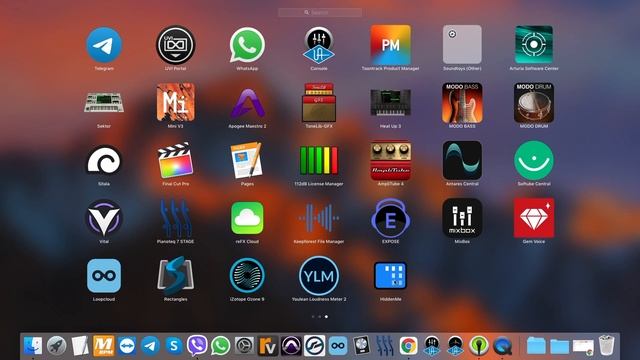This screenshot has height=360, width=640.
Task: Open the Trash in the Dock
Action: tap(607, 345)
